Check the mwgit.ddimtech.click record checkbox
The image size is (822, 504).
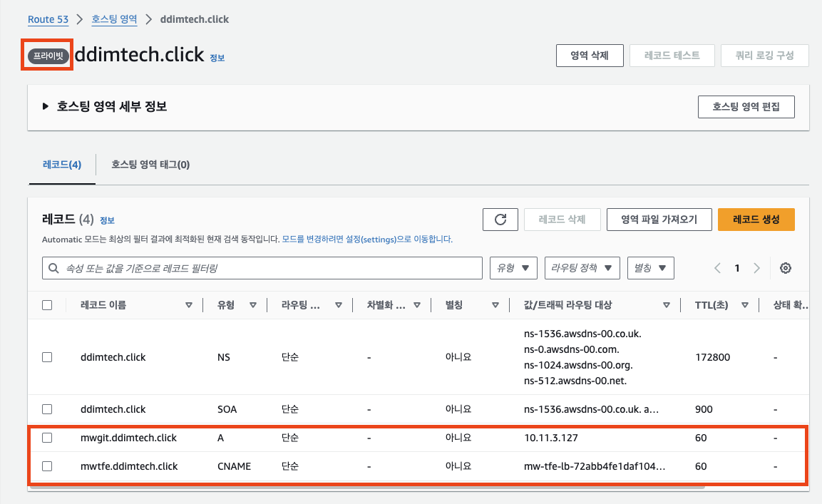(47, 438)
